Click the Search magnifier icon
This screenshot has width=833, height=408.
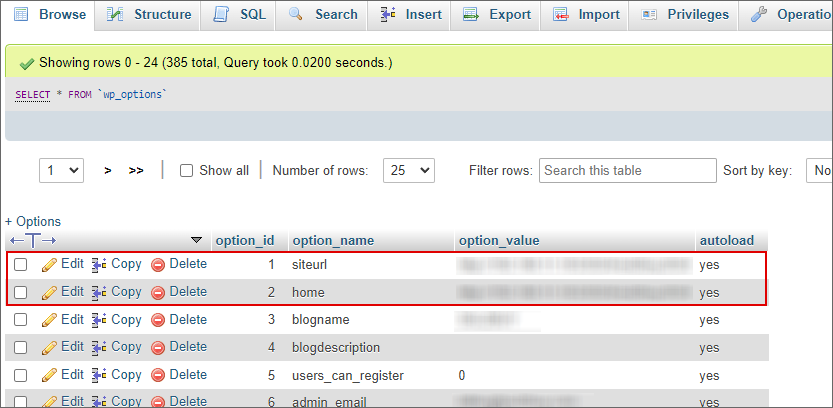click(x=295, y=14)
